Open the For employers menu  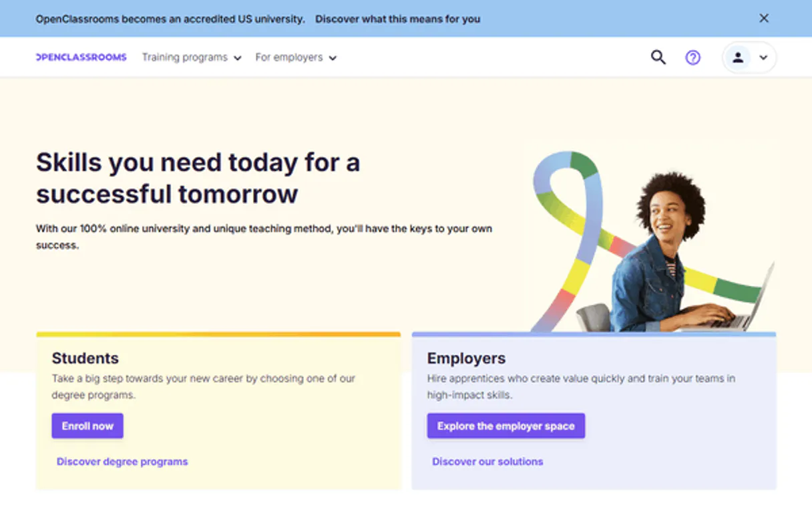290,57
